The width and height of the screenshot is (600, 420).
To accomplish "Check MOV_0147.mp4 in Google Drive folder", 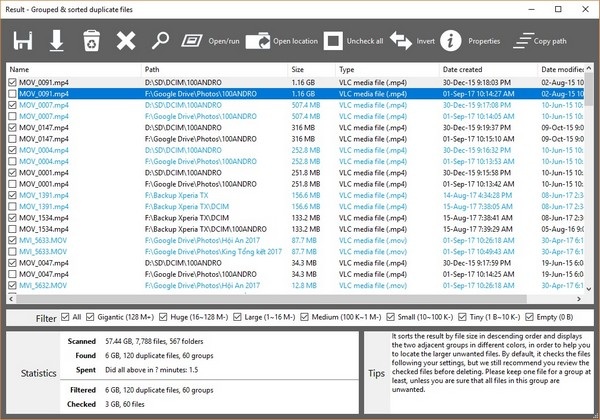I will [x=12, y=139].
